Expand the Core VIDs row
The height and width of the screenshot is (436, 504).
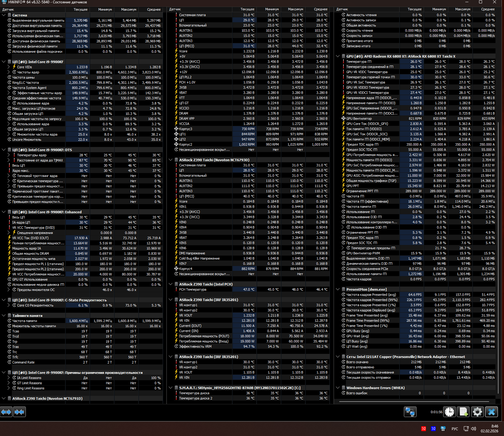click(x=9, y=67)
